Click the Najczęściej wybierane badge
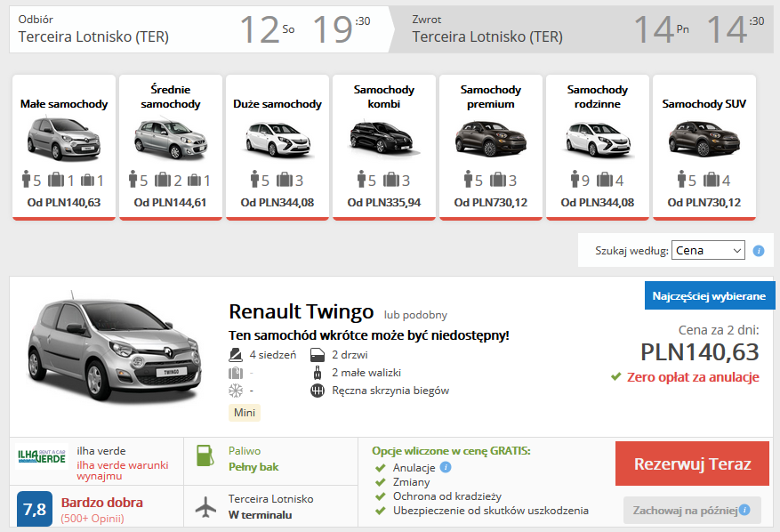Viewport: 780px width, 532px height. [710, 295]
